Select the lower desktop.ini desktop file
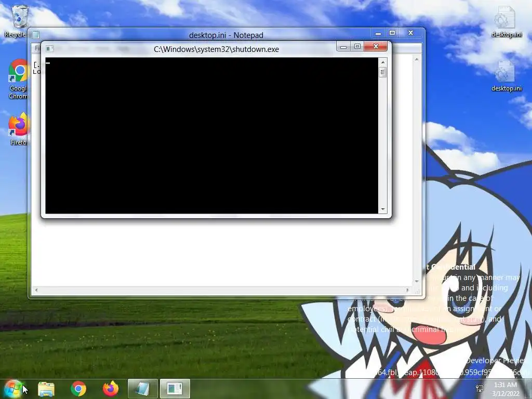The width and height of the screenshot is (532, 399). pyautogui.click(x=506, y=75)
